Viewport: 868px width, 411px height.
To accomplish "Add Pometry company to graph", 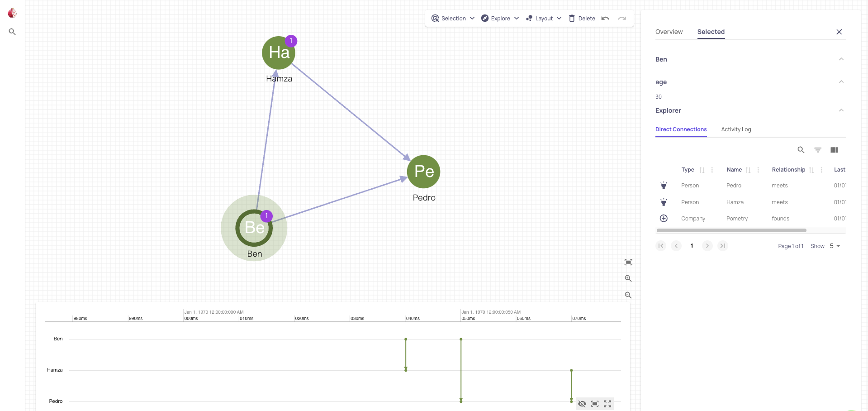I will point(664,219).
